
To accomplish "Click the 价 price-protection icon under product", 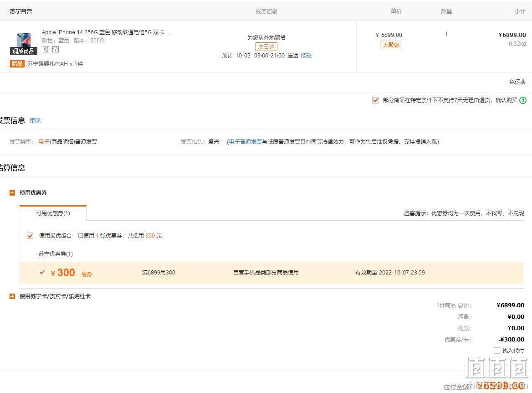I will 55,49.
